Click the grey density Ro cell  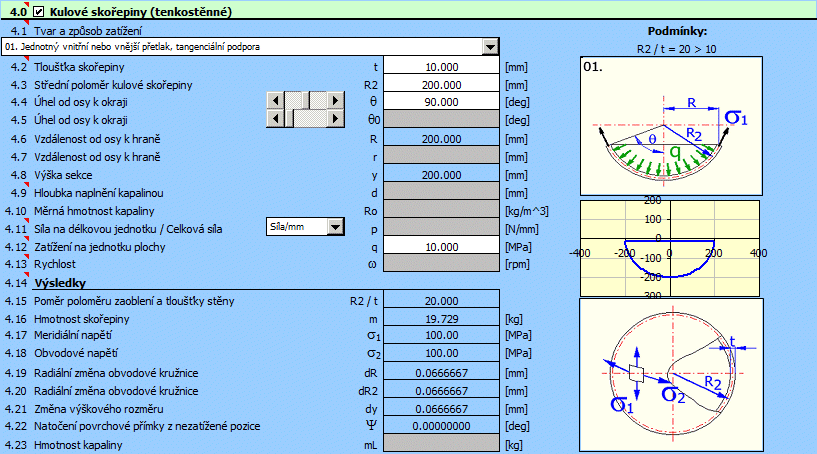pyautogui.click(x=441, y=211)
